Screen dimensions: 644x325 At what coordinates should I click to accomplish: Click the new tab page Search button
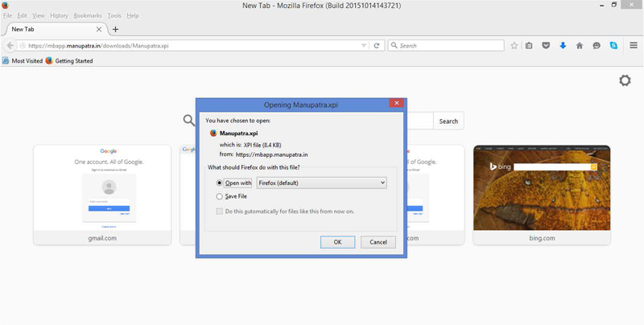tap(448, 121)
